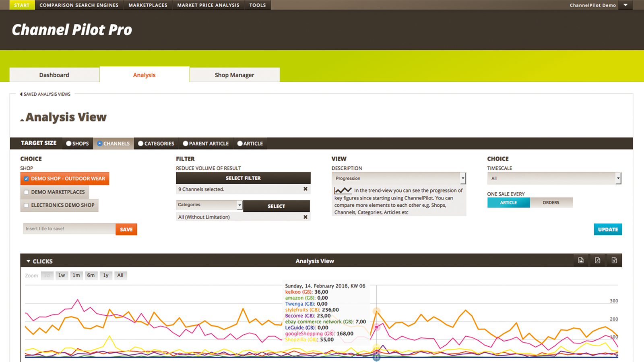Open the Timescale 'All' dropdown
Viewport: 644px width, 362px height.
click(x=619, y=178)
